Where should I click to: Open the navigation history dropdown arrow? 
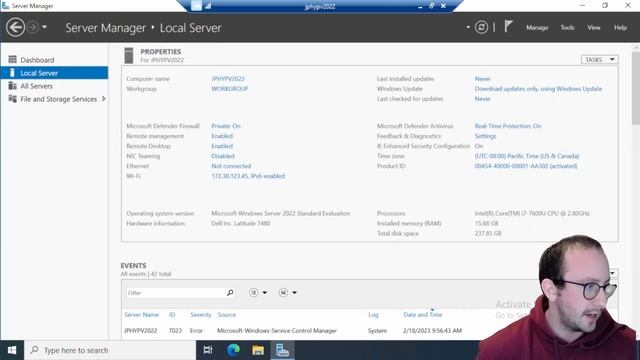(x=44, y=27)
